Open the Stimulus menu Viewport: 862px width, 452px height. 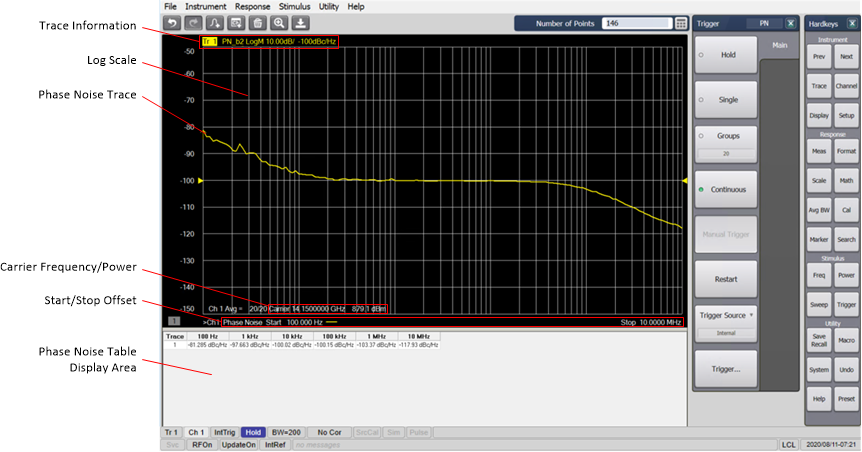point(295,6)
